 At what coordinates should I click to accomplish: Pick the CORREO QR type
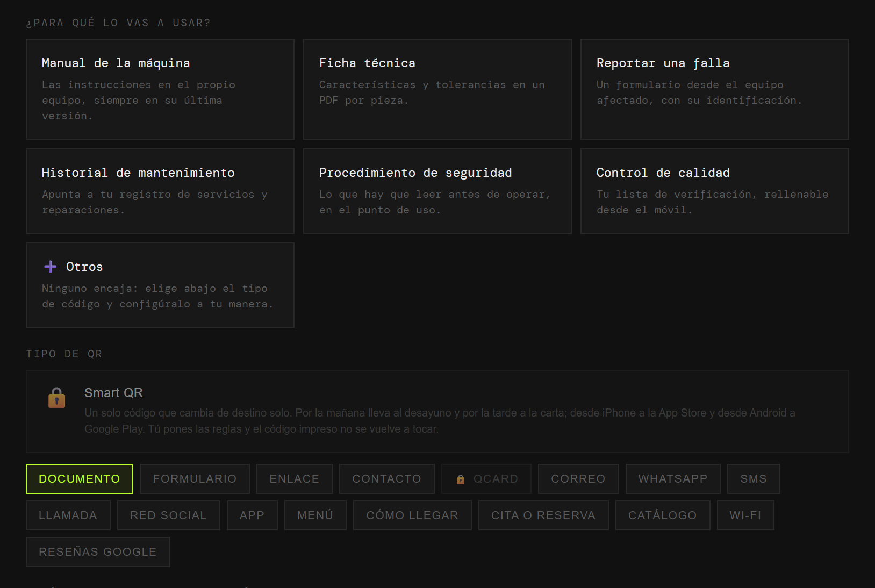[x=578, y=479]
